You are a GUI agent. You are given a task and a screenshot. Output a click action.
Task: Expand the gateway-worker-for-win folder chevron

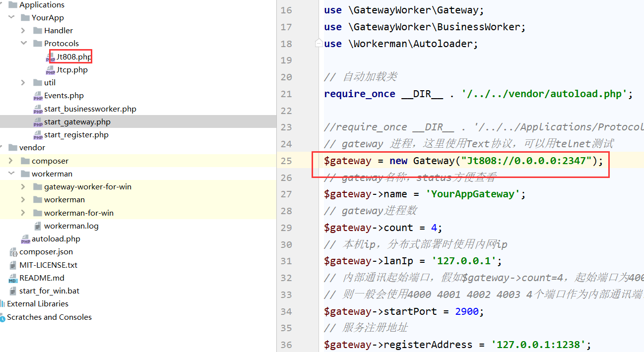(x=23, y=186)
